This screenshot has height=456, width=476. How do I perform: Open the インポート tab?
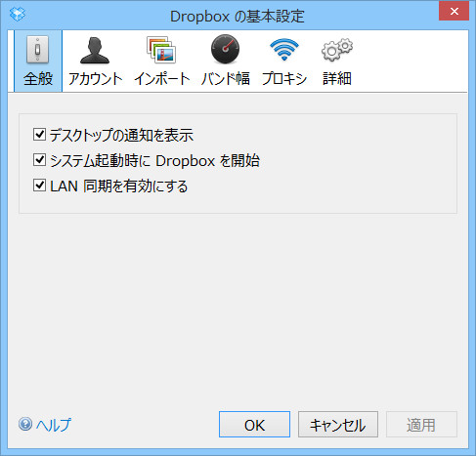click(162, 62)
